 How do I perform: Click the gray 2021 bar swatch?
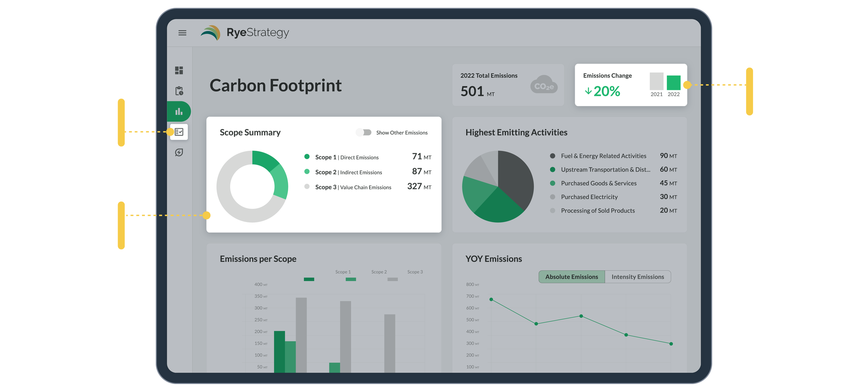pyautogui.click(x=656, y=81)
